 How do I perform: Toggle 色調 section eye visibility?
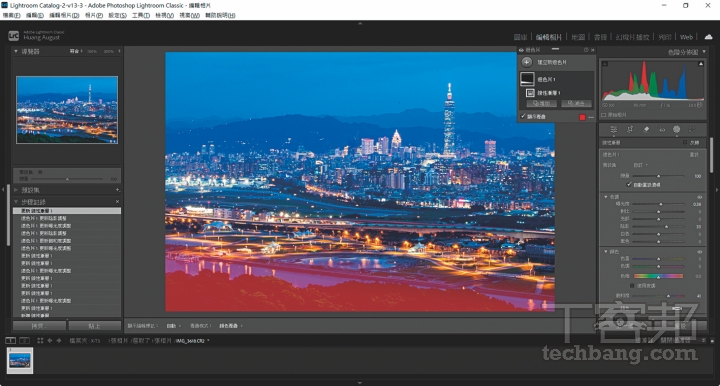pyautogui.click(x=700, y=197)
